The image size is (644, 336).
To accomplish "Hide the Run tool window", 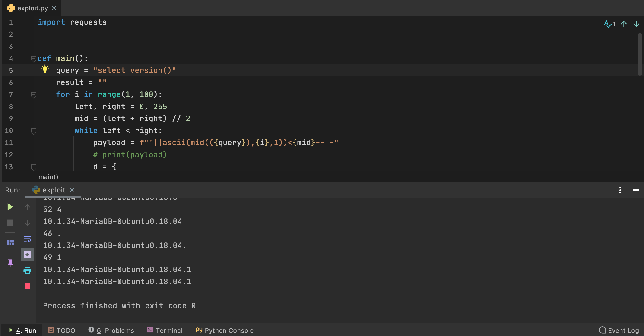I will coord(636,190).
